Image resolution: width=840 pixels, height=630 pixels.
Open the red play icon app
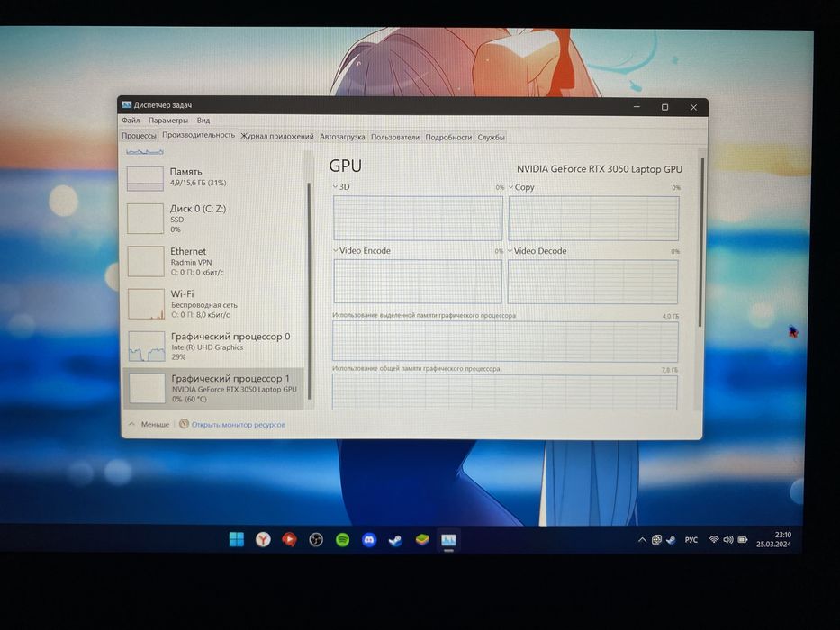coord(289,539)
